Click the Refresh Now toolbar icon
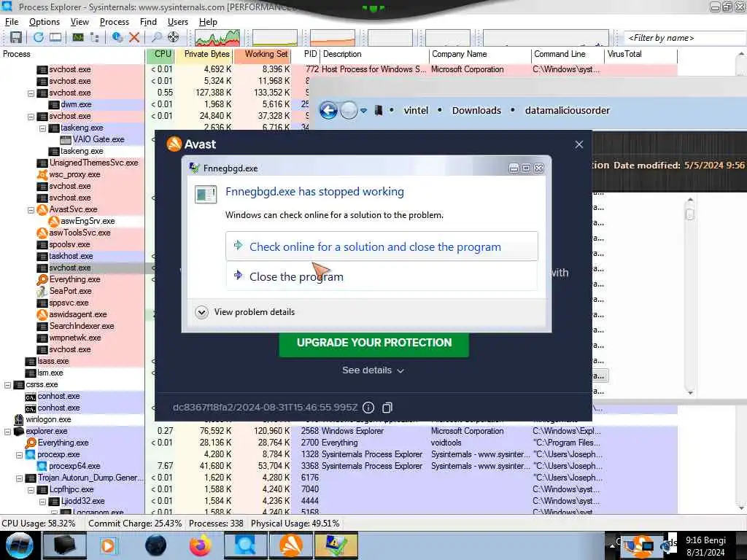Image resolution: width=747 pixels, height=560 pixels. click(39, 37)
